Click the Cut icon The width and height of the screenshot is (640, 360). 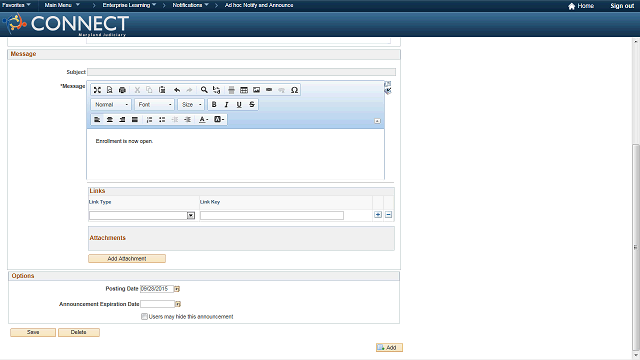coord(137,90)
